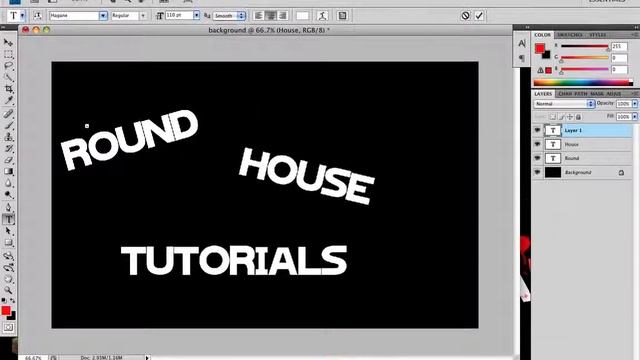640x360 pixels.
Task: Hide the Layer 1 layer
Action: [537, 130]
